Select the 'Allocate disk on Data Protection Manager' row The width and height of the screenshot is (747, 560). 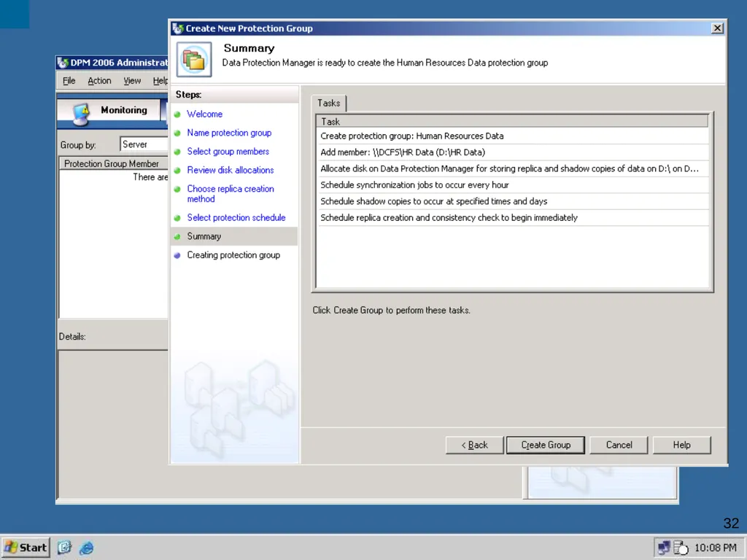[x=513, y=168]
